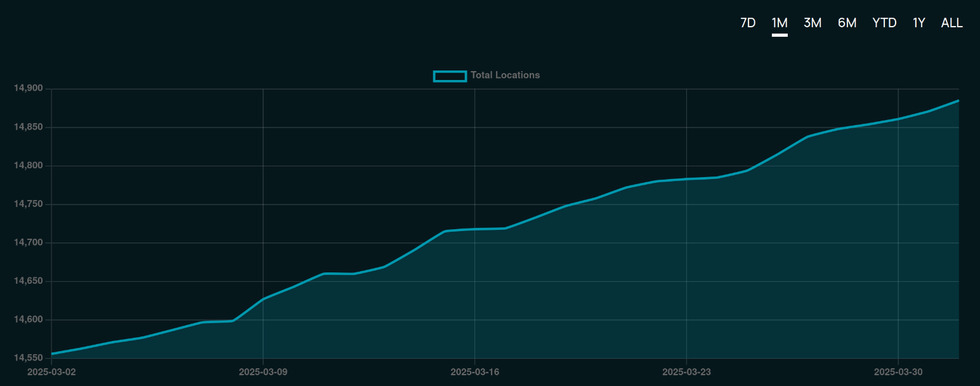The height and width of the screenshot is (386, 980).
Task: Click the line's data point at 2025-03-30
Action: pos(898,119)
